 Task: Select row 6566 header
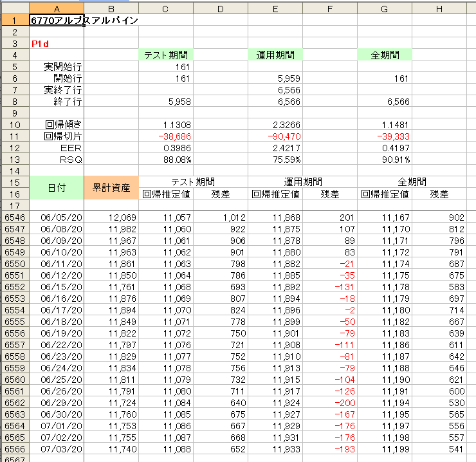15,449
